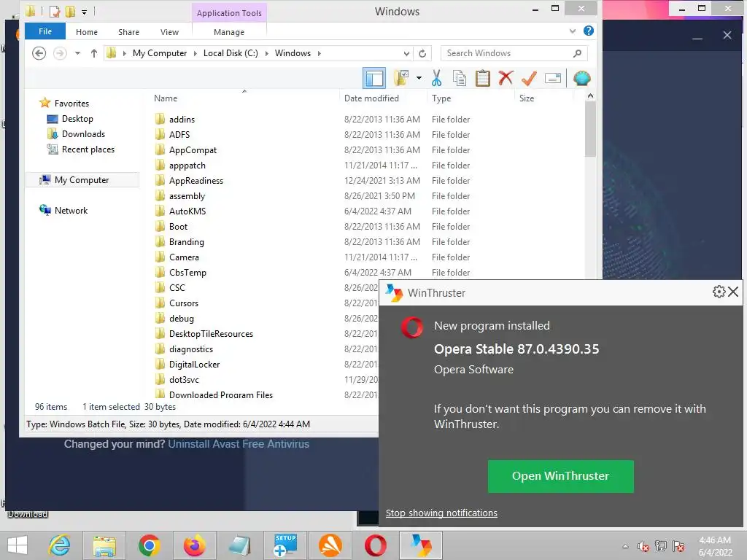Open the Opera taskbar icon
747x560 pixels.
[376, 545]
